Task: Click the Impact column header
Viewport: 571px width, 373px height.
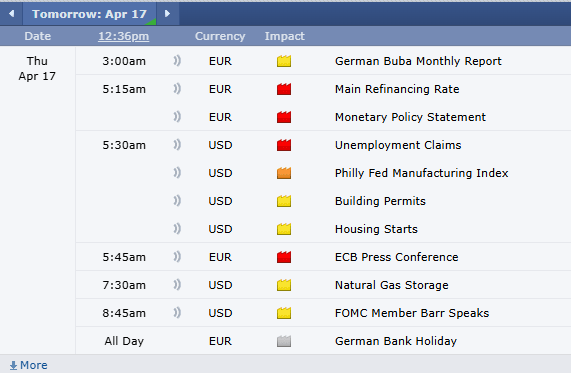Action: pyautogui.click(x=284, y=36)
